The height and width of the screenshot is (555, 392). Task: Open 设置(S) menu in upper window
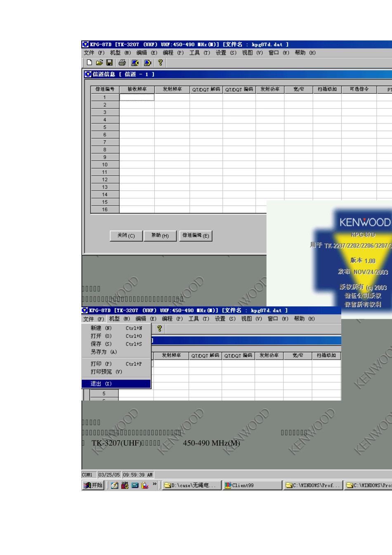click(226, 53)
